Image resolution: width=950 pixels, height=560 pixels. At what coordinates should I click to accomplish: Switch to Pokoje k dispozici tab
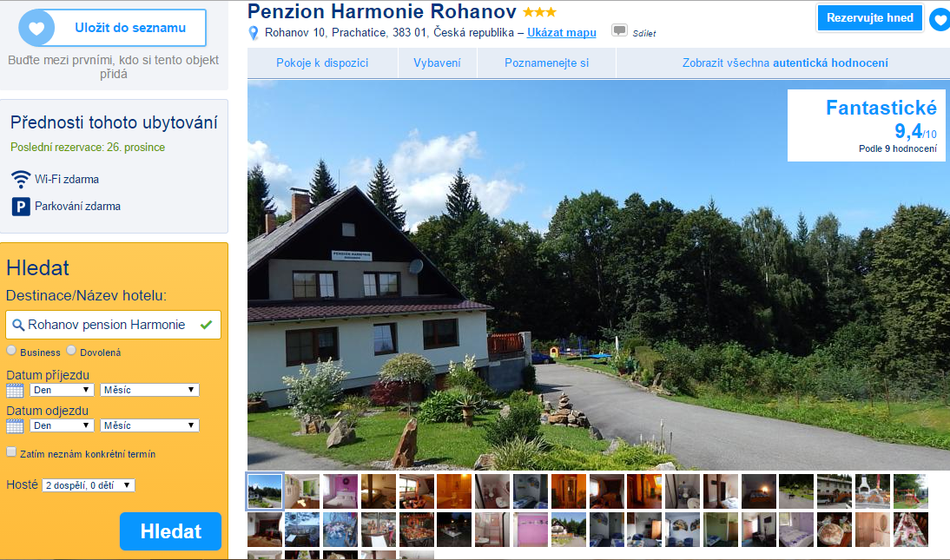pos(322,63)
